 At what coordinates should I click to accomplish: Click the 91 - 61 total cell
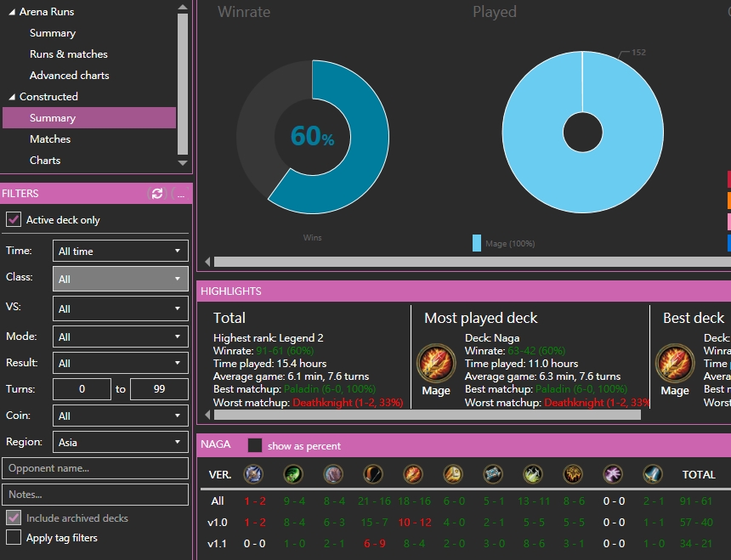tap(696, 501)
